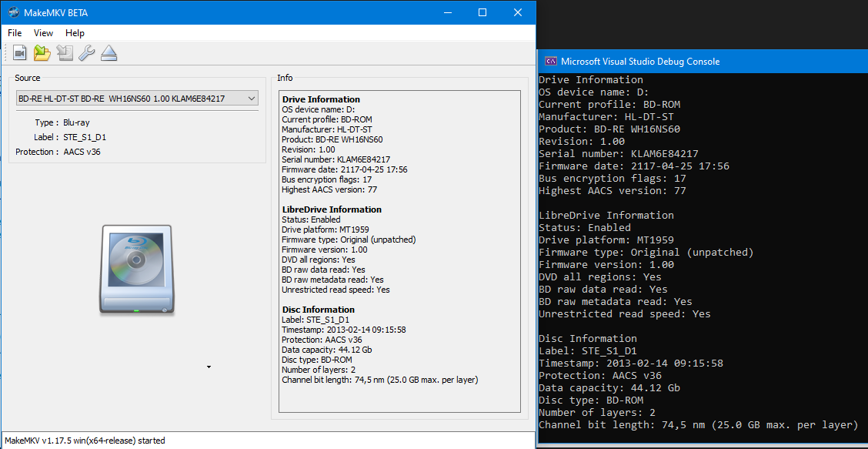Image resolution: width=868 pixels, height=449 pixels.
Task: Click 'Serial number: KLAM6E84217' in Debug Console
Action: click(619, 153)
